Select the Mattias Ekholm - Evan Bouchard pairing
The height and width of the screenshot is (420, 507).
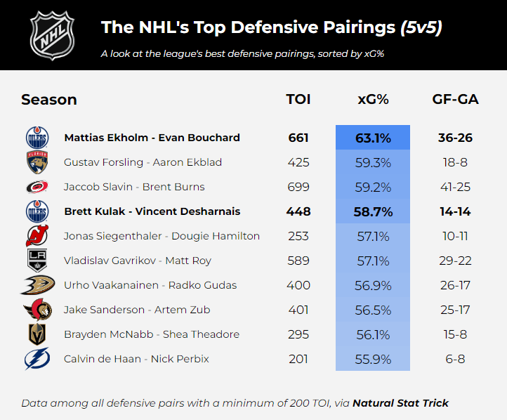tap(152, 138)
